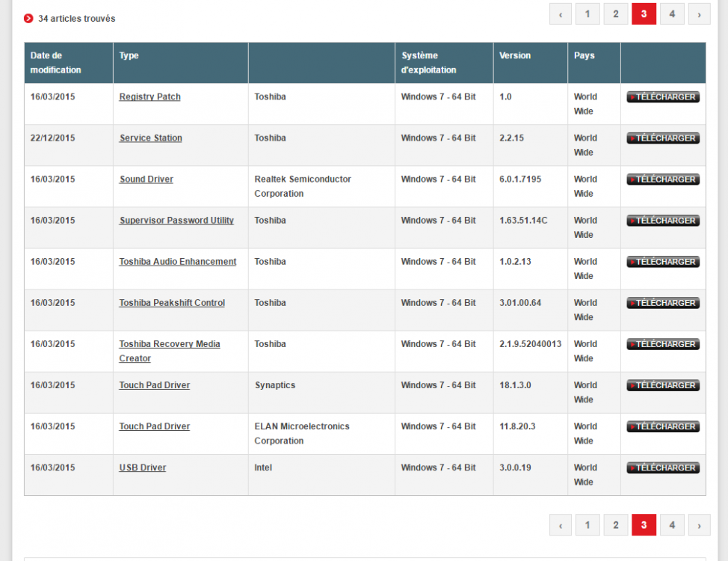Viewport: 728px width, 561px height.
Task: Select page 2 in bottom pagination
Action: [x=615, y=525]
